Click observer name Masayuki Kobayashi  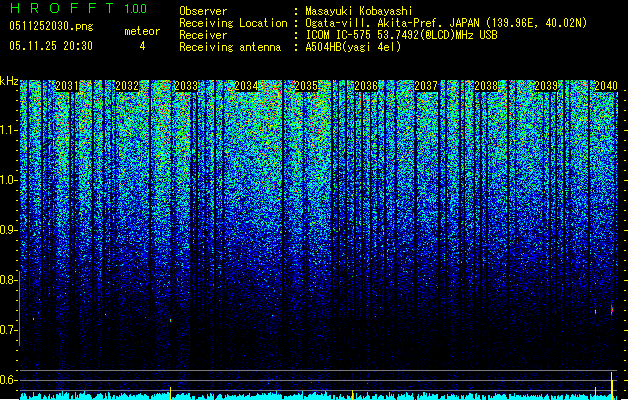click(x=359, y=11)
